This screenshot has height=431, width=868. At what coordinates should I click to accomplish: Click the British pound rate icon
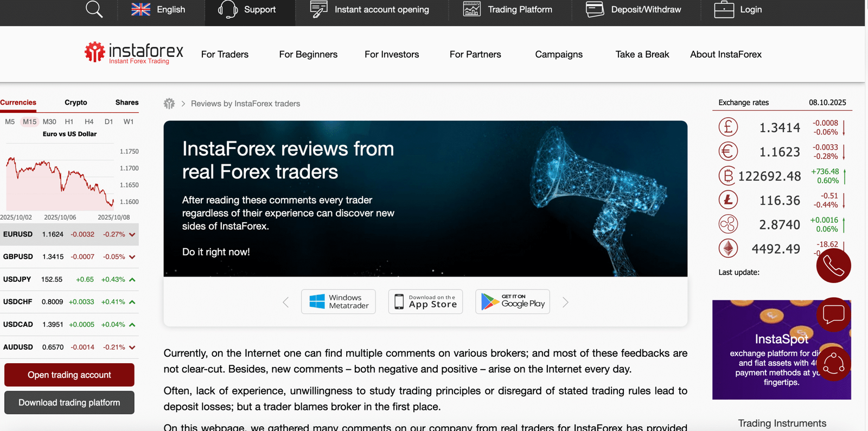point(728,127)
